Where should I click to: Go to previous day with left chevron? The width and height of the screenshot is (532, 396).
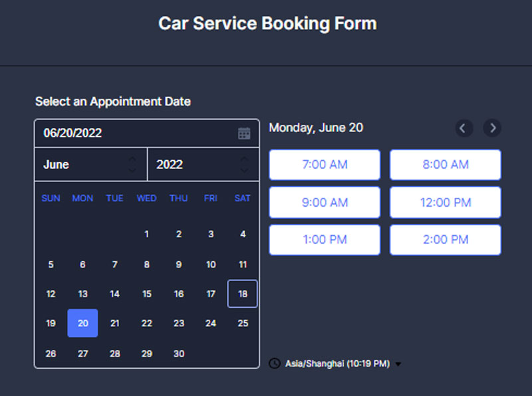(464, 128)
